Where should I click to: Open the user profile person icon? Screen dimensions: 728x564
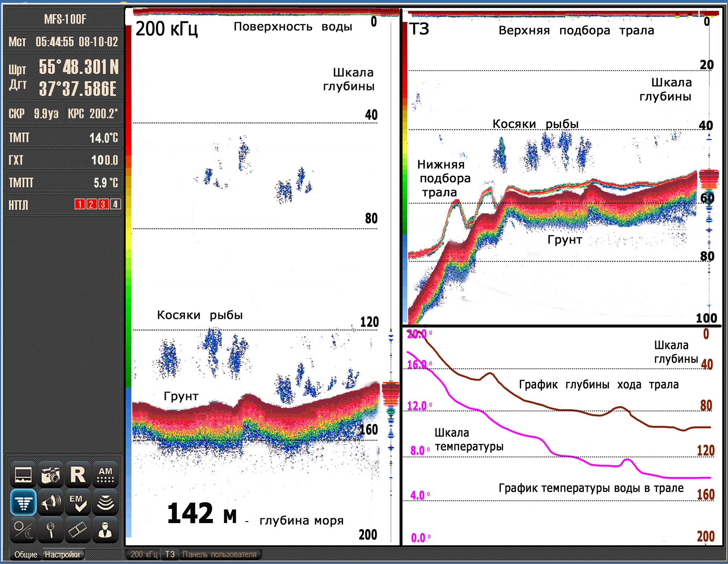[x=105, y=529]
